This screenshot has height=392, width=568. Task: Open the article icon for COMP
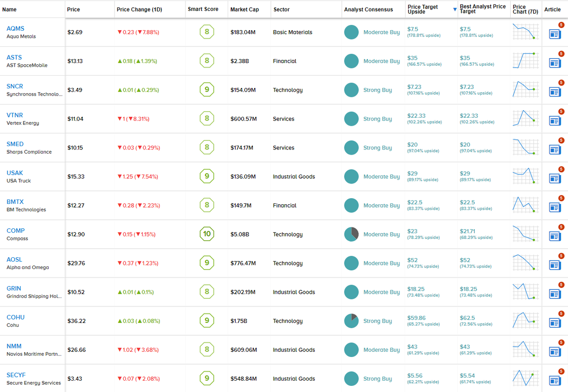click(x=554, y=235)
